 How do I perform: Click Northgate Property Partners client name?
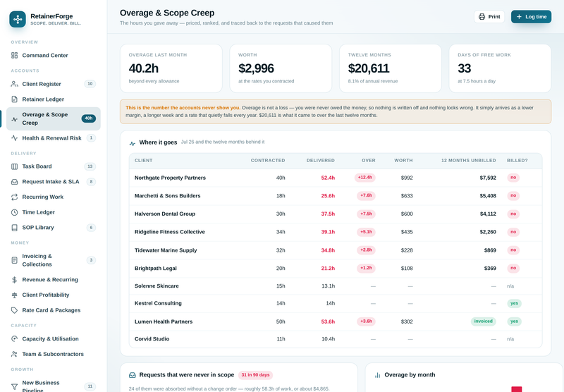[x=170, y=178]
